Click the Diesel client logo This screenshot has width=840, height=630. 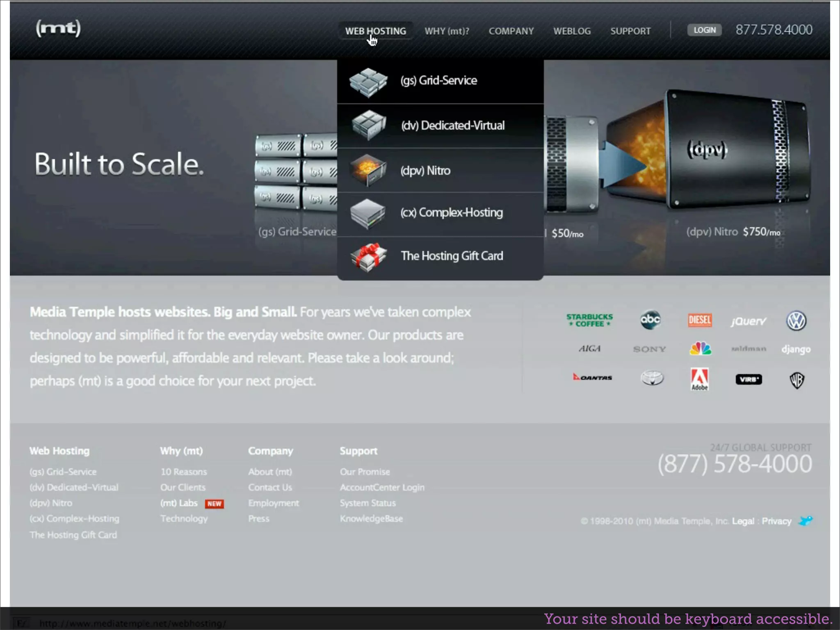point(700,320)
